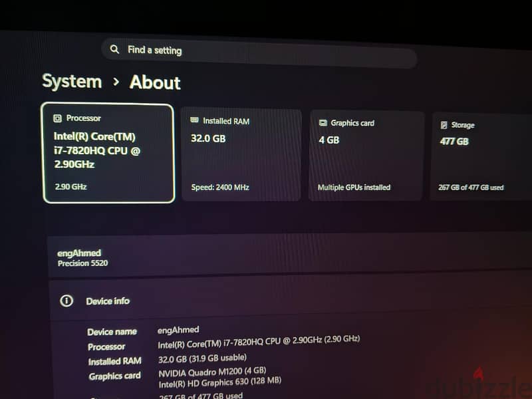Click the graphics card icon
This screenshot has height=399, width=532.
pyautogui.click(x=323, y=123)
